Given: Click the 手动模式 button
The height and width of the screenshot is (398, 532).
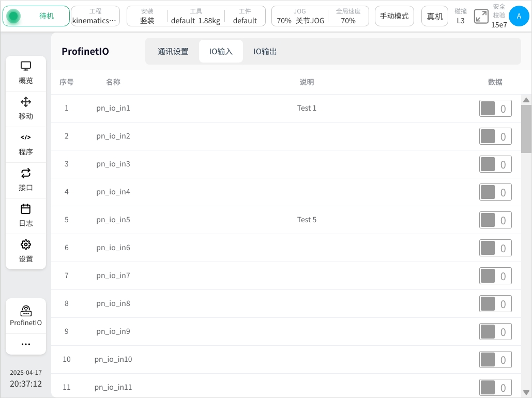Looking at the screenshot, I should click(x=394, y=16).
